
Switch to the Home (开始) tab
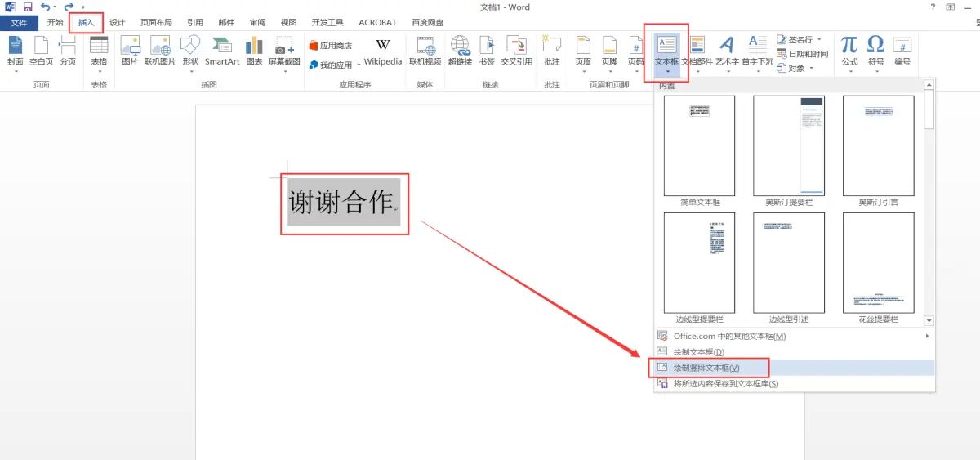coord(55,23)
